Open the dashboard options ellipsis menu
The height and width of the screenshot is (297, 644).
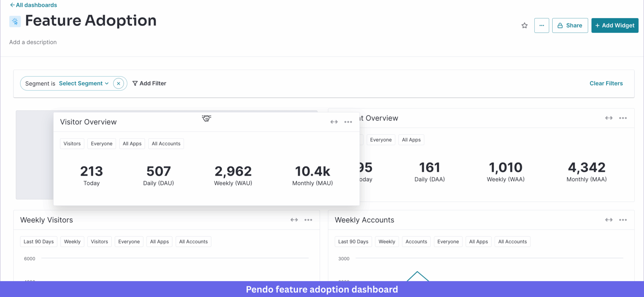tap(542, 25)
